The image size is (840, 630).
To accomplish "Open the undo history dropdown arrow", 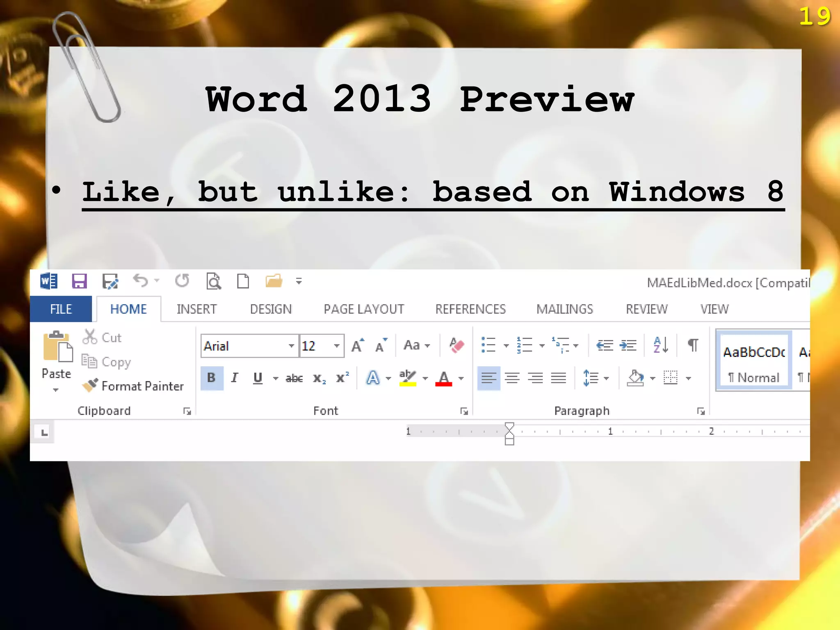I will click(157, 281).
